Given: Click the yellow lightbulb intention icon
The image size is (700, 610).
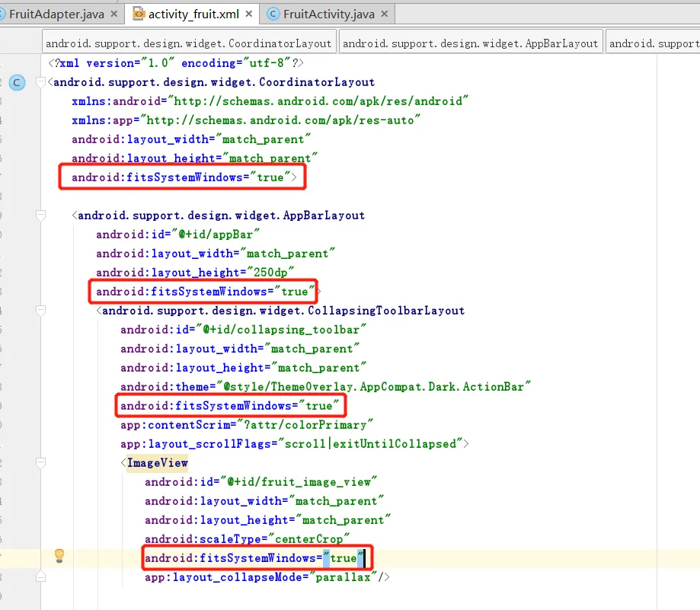Looking at the screenshot, I should coord(59,556).
